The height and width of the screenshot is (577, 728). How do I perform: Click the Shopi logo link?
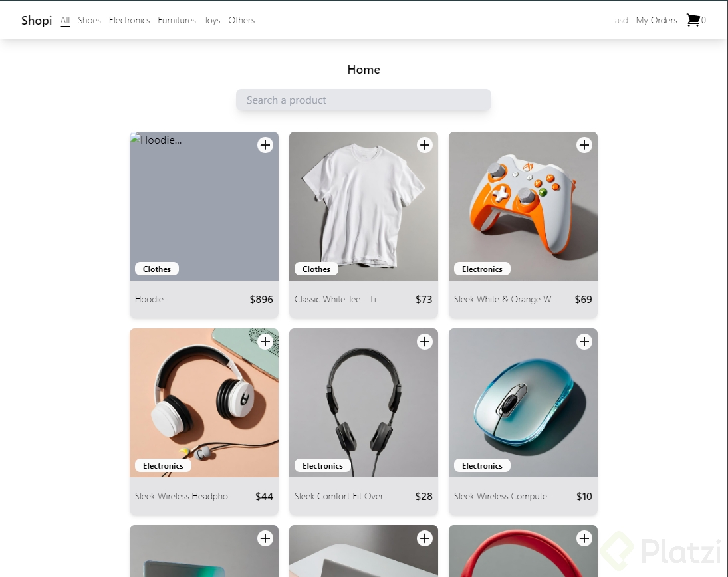point(37,20)
